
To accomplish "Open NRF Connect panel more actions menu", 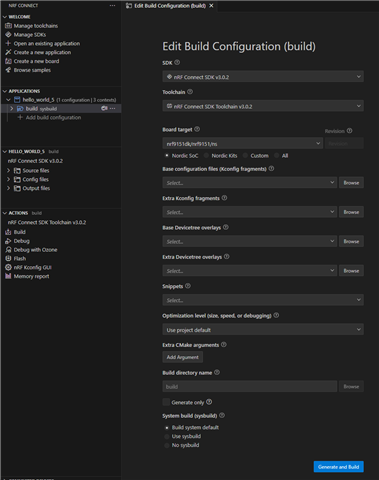I will click(x=112, y=5).
